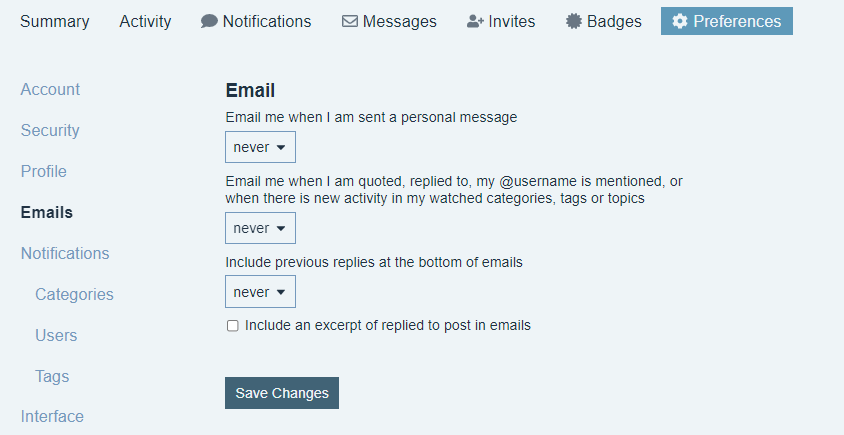Click the Messages envelope icon
The image size is (844, 435).
[x=350, y=21]
